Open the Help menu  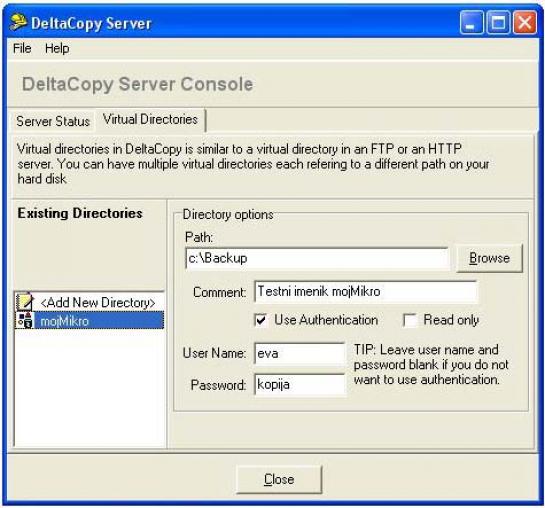pyautogui.click(x=57, y=48)
